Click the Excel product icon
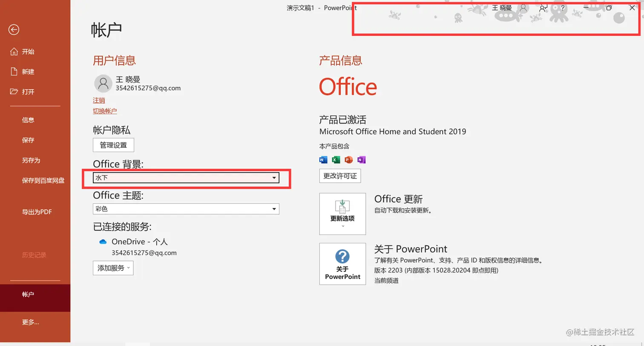This screenshot has height=346, width=644. coord(336,160)
